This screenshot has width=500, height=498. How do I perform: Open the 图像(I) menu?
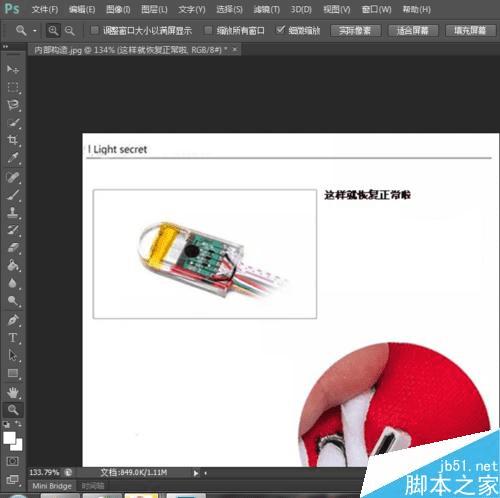[x=118, y=9]
